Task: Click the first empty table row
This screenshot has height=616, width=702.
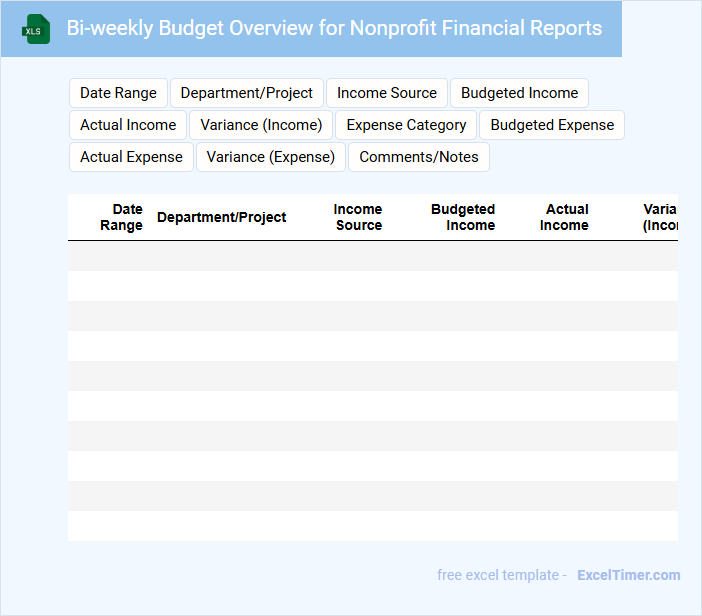Action: click(372, 256)
